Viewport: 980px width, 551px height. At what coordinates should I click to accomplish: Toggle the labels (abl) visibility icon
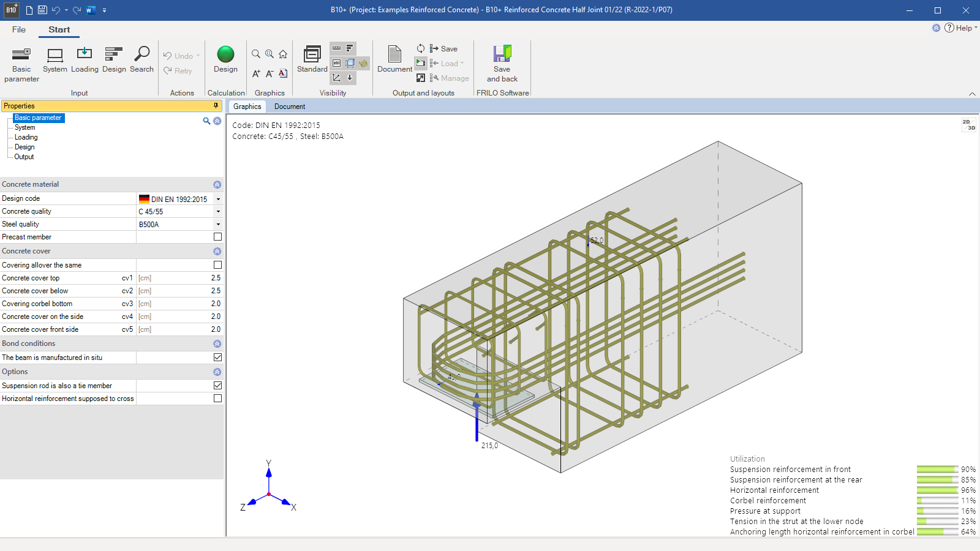[x=336, y=62]
